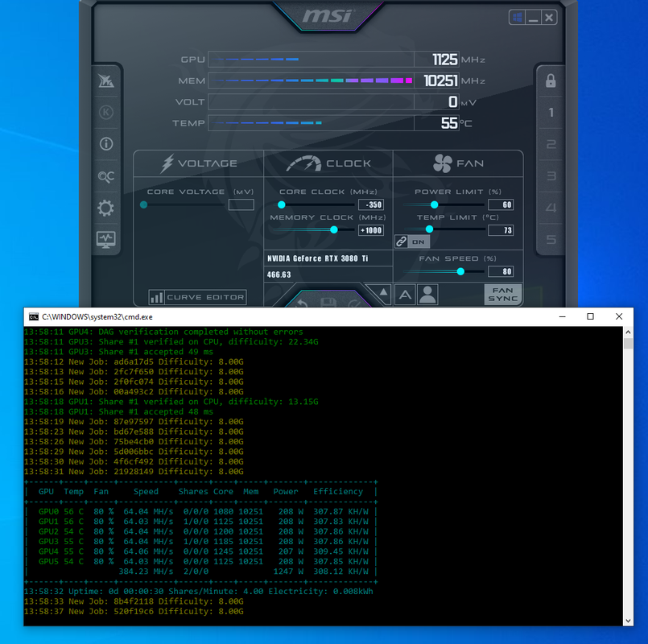Toggle user-defined fan curve icon

point(427,295)
